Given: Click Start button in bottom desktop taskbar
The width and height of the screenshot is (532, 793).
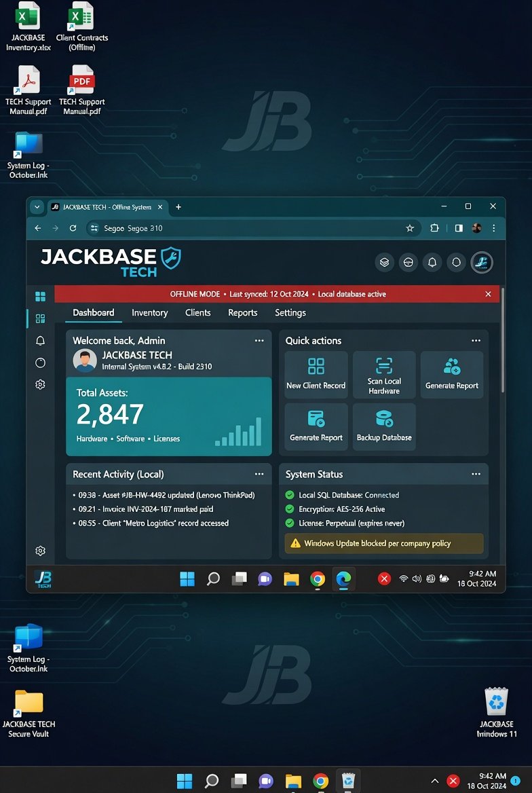Looking at the screenshot, I should coord(185,781).
